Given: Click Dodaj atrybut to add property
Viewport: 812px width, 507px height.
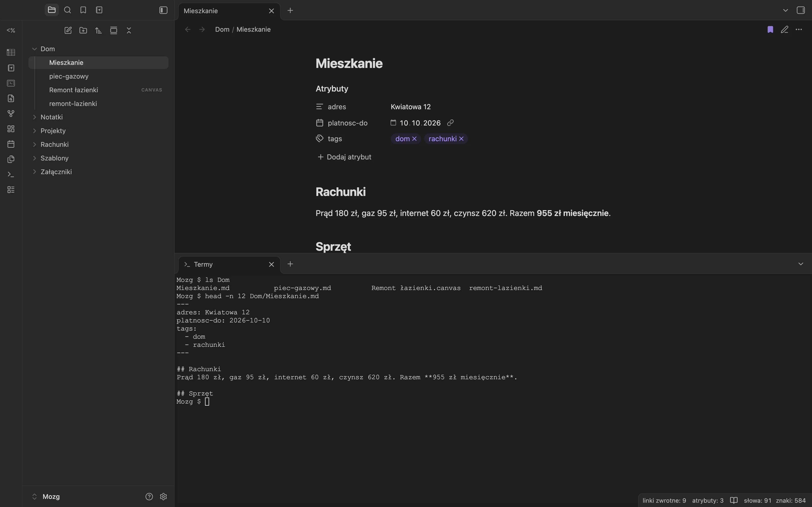Looking at the screenshot, I should point(344,157).
